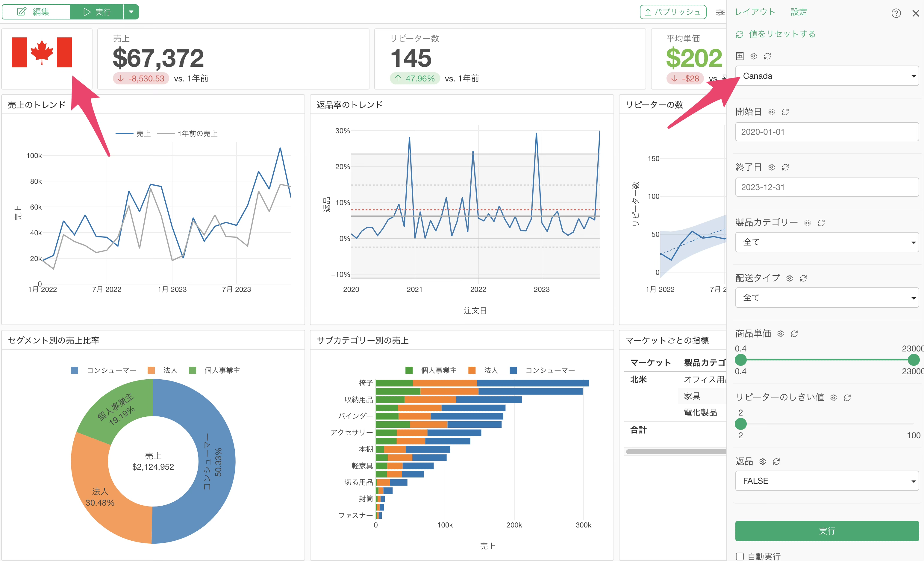Viewport: 924px width, 561px height.
Task: Click the gear icon beside 商品単価
Action: click(780, 334)
